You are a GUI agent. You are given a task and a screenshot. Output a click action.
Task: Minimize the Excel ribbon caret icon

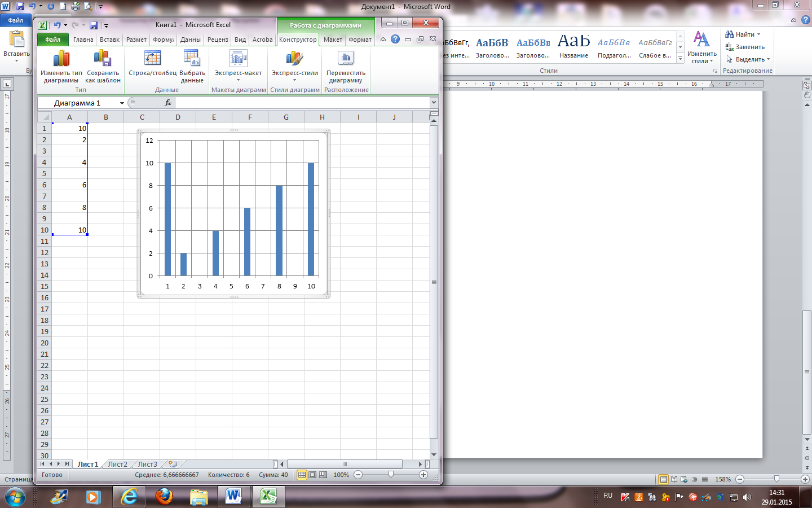pyautogui.click(x=383, y=40)
